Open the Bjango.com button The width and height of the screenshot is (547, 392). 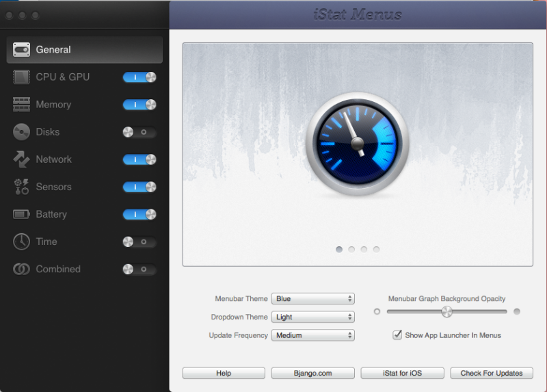pyautogui.click(x=313, y=373)
